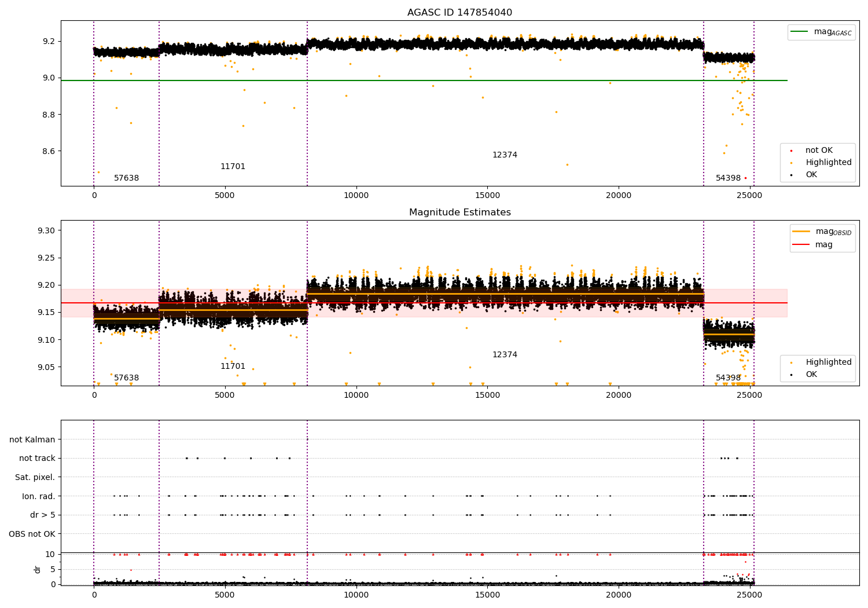
Task: Click x-tick 5000 under the top plot
Action: (x=225, y=195)
